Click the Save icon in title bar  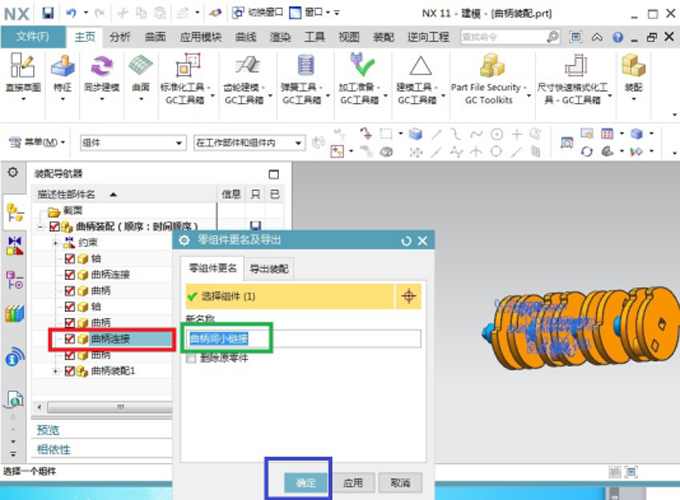coord(48,12)
